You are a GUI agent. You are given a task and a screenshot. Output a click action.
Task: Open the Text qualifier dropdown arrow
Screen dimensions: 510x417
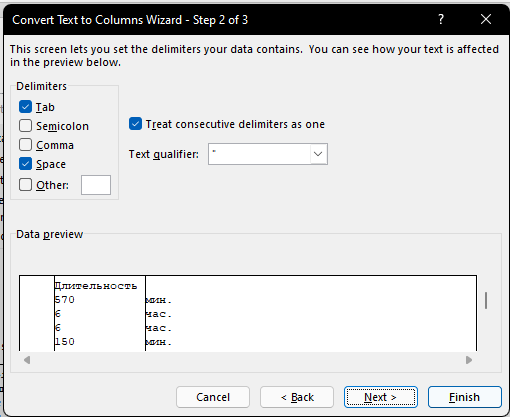coord(318,154)
